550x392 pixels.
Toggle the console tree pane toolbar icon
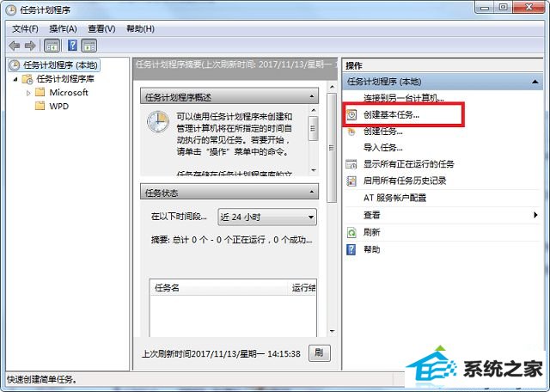click(x=52, y=46)
